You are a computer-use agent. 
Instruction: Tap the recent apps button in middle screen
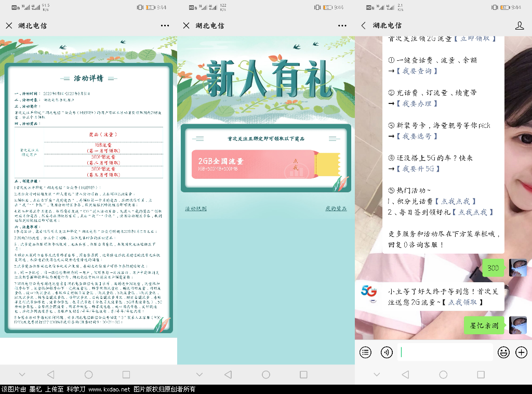303,374
